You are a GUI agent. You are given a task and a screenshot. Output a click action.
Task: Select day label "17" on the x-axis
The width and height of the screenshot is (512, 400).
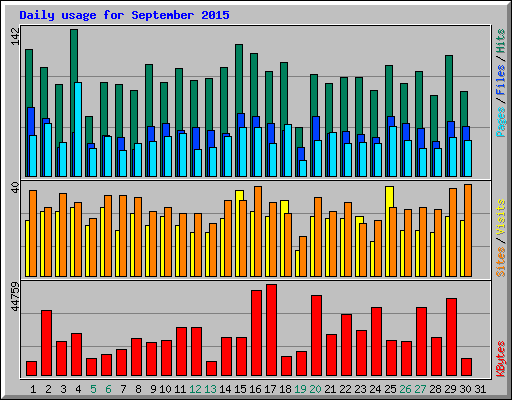pyautogui.click(x=270, y=389)
